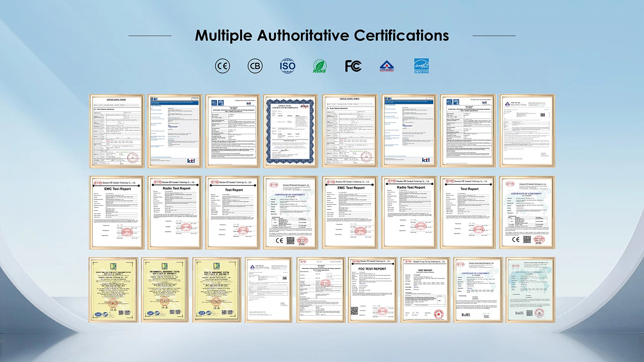
Task: Open the rightmost Radio Test Report certificate
Action: (x=409, y=212)
